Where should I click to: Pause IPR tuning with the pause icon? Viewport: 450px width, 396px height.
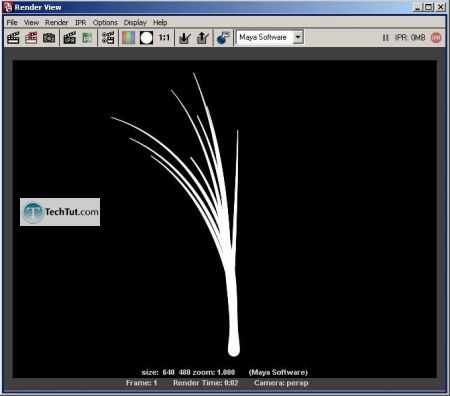[386, 38]
